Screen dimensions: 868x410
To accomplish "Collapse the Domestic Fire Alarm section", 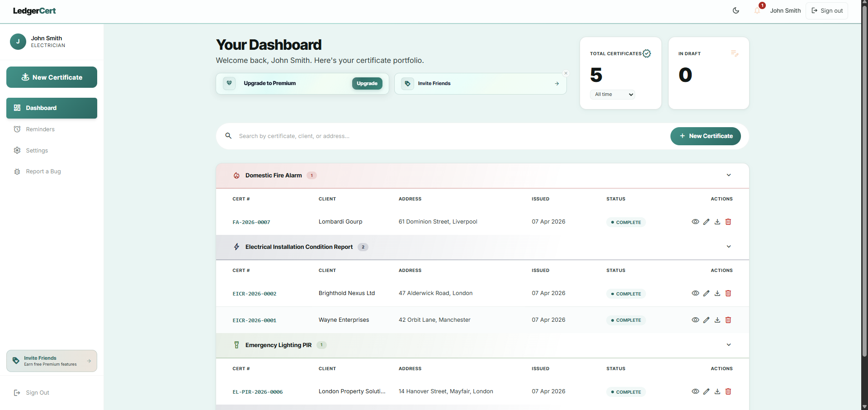I will (x=728, y=175).
